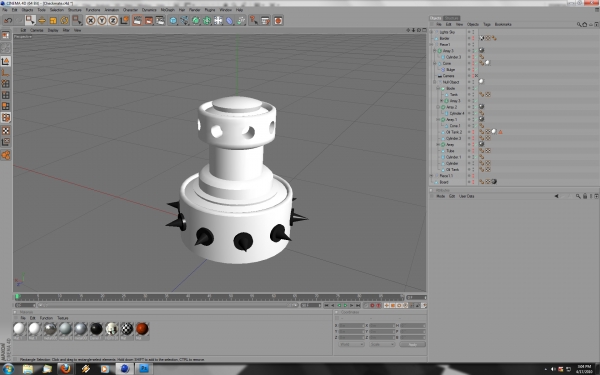Open the Plugins menu
Viewport: 600px width, 375px height.
pos(210,10)
